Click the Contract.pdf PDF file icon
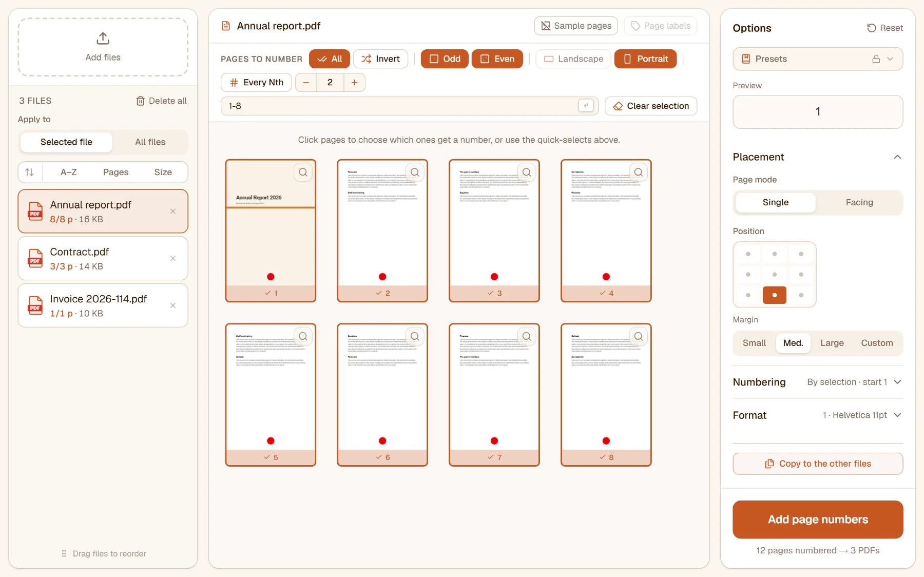 click(35, 258)
